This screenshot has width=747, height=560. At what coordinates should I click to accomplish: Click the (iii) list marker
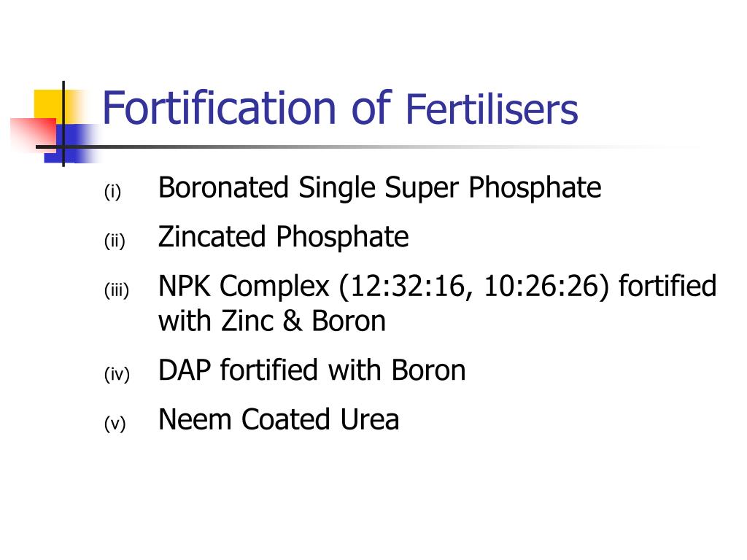pyautogui.click(x=117, y=289)
